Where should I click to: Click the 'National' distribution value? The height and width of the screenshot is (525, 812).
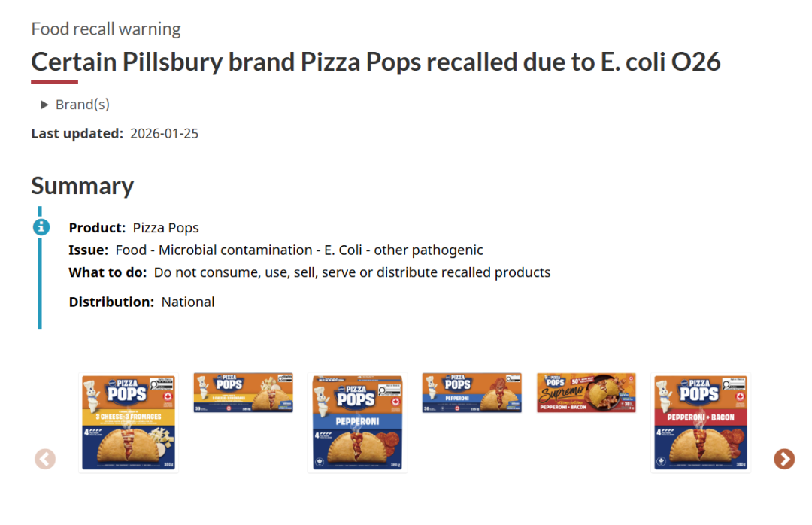point(188,302)
